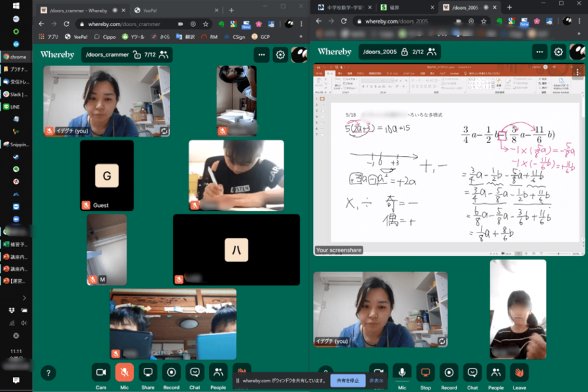
Task: Click 非表示 link in sharing bar
Action: [376, 380]
